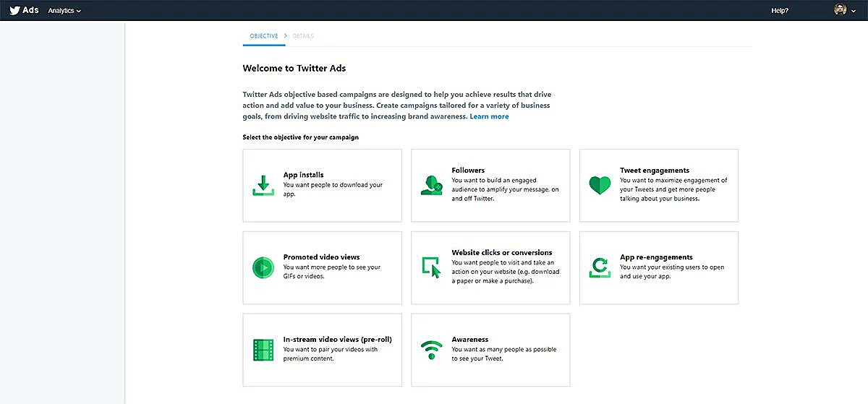Click the profile avatar picture

tap(840, 10)
